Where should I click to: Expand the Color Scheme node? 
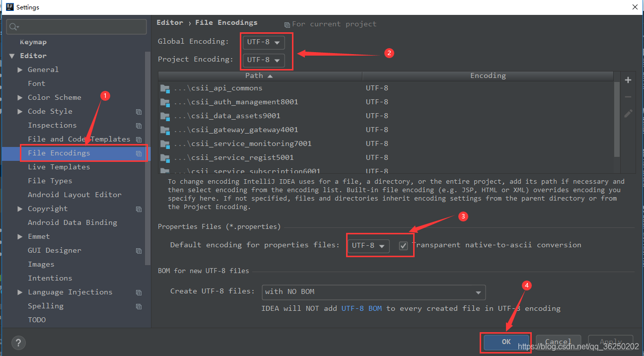20,98
